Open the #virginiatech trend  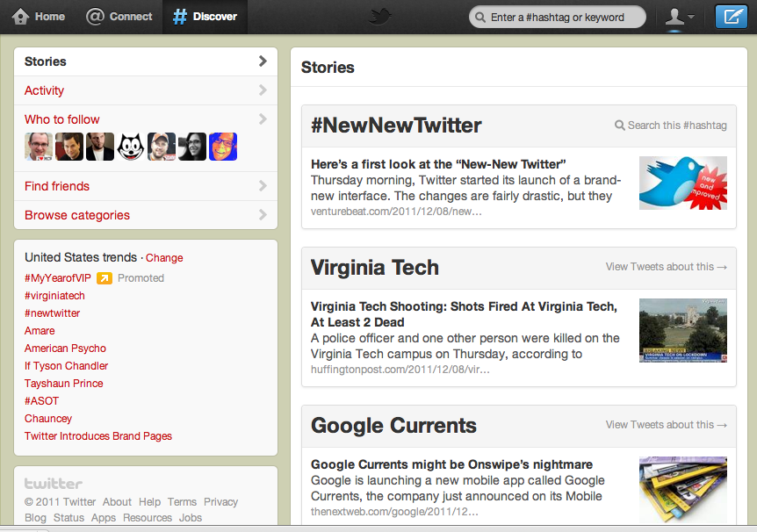(54, 296)
